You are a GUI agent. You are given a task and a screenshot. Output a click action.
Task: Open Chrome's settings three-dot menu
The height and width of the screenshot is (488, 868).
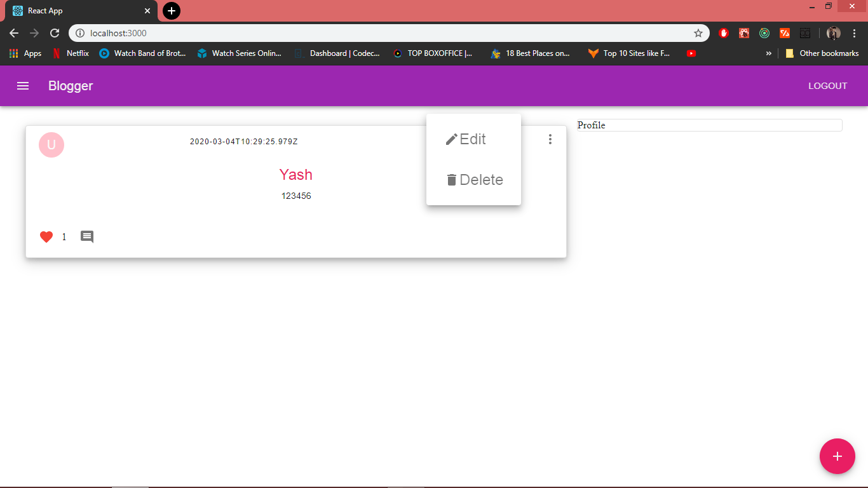(855, 32)
